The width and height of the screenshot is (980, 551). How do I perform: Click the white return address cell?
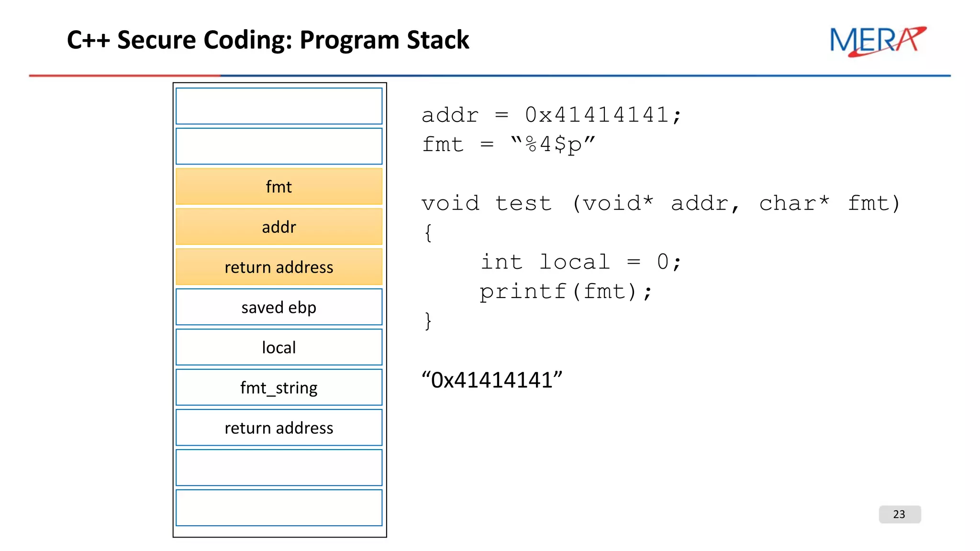click(279, 428)
